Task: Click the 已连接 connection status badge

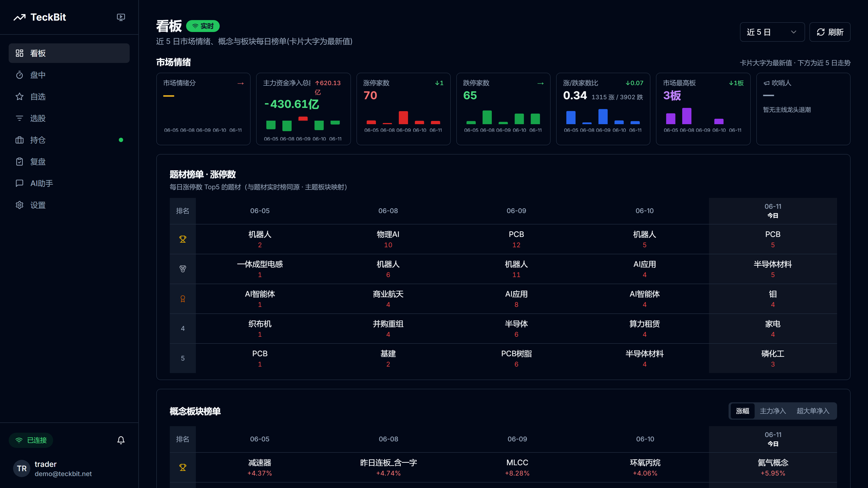Action: coord(31,440)
